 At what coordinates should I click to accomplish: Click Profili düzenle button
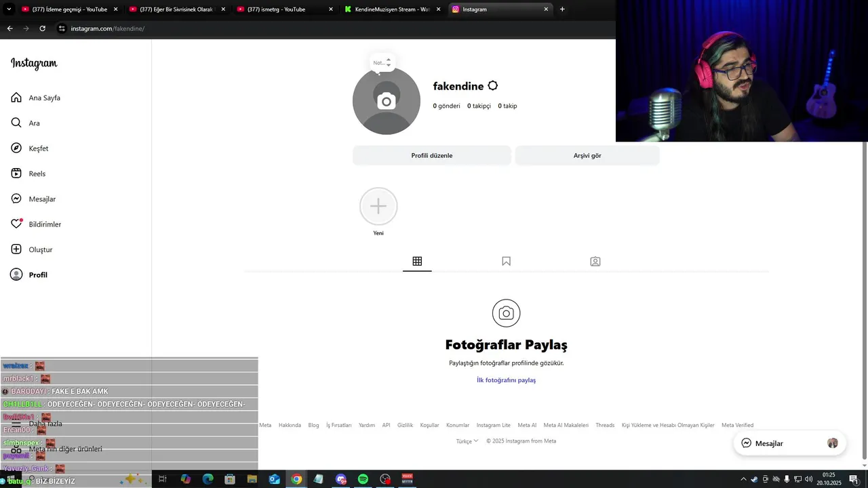pyautogui.click(x=432, y=155)
